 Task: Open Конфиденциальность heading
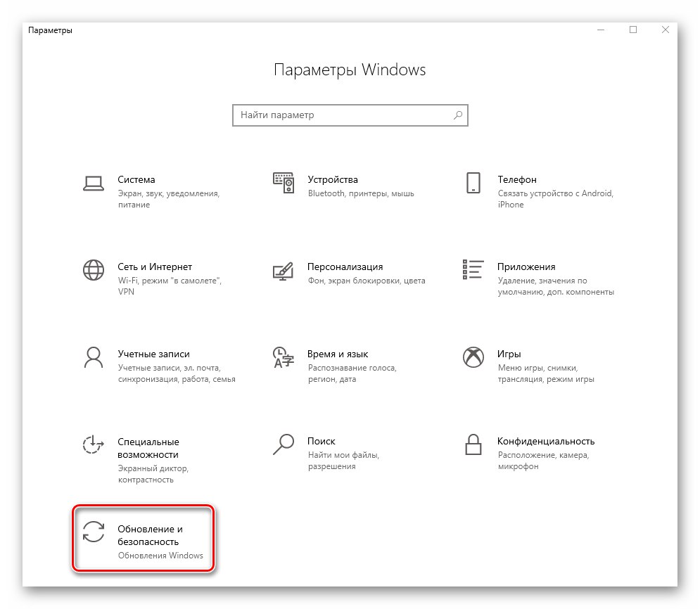[x=546, y=441]
